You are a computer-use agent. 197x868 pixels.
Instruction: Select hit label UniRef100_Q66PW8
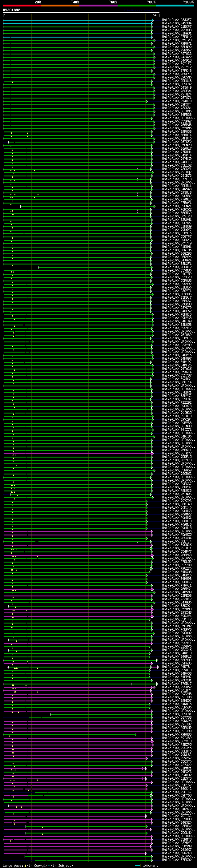(177, 125)
